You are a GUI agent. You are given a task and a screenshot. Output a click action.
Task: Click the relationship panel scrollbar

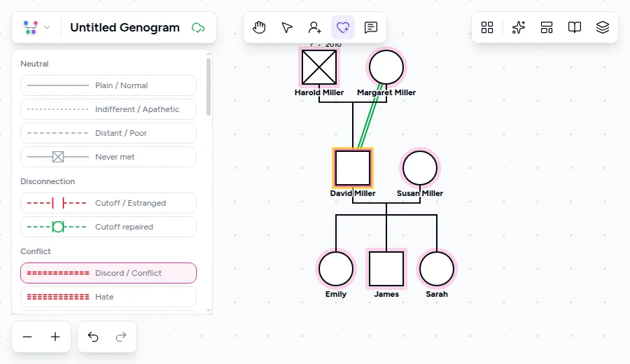coord(208,87)
